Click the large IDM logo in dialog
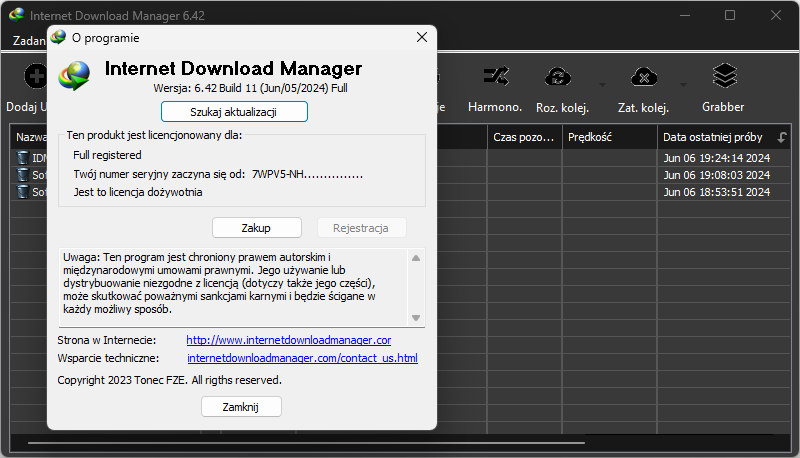 pyautogui.click(x=74, y=75)
